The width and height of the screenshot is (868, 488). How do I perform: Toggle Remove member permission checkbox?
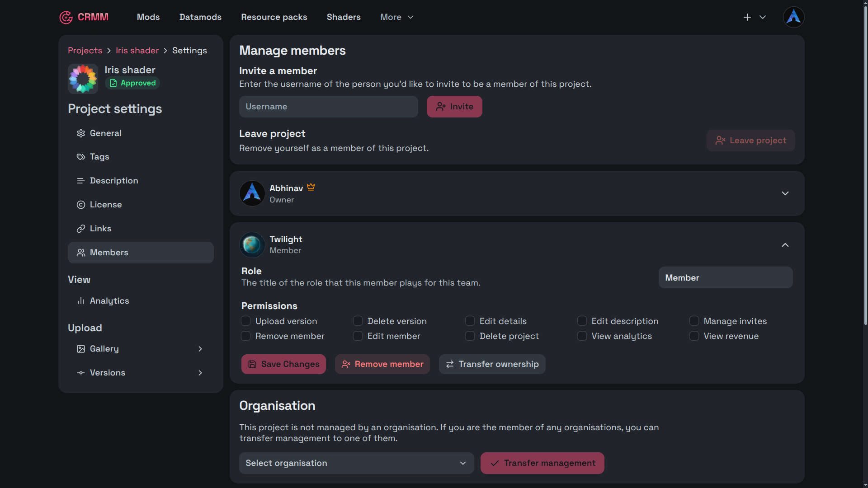246,336
